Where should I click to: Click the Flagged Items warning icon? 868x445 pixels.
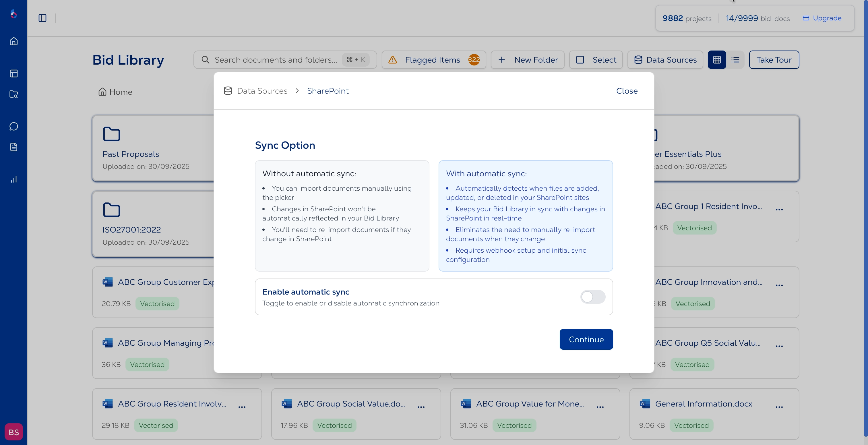pos(393,59)
